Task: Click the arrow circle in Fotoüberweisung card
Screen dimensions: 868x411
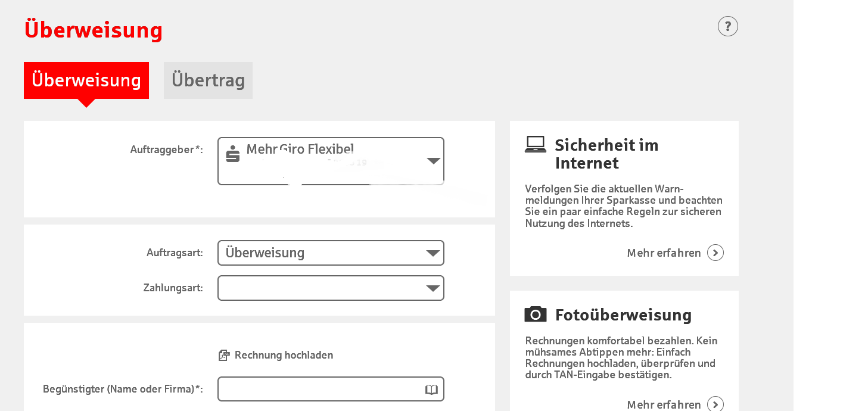Action: (715, 404)
